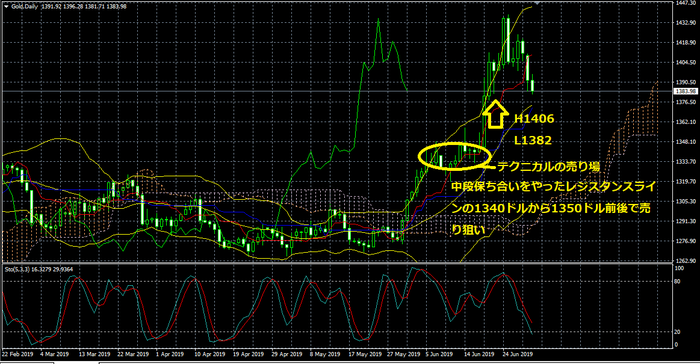The height and width of the screenshot is (364, 700).
Task: Click the 1390.50 price scale label
Action: (x=686, y=82)
